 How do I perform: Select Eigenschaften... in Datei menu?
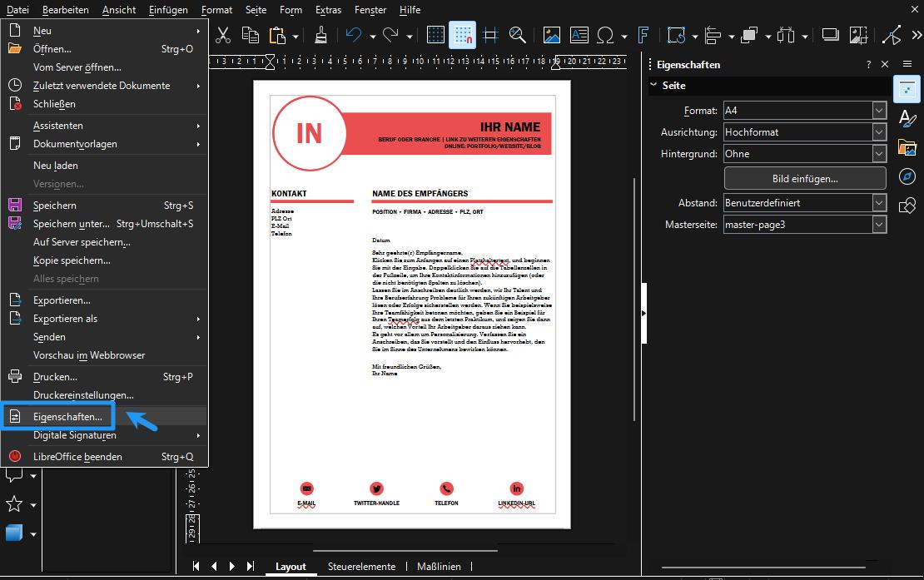(104, 417)
